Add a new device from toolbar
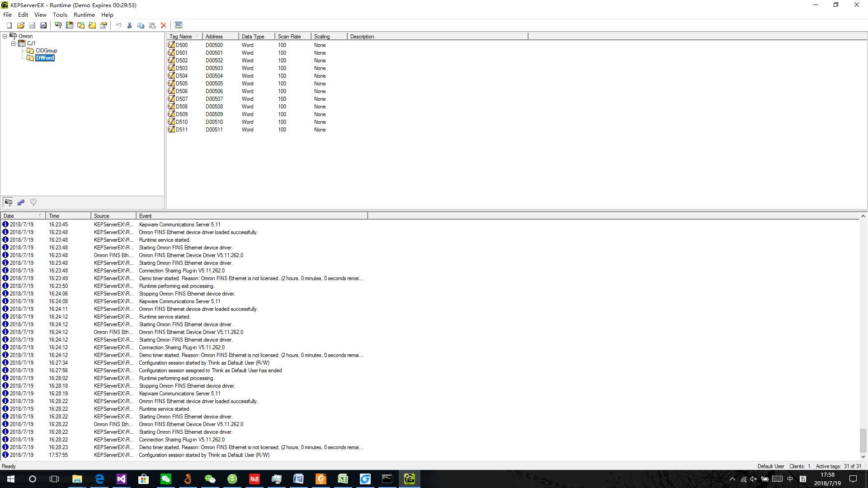Image resolution: width=868 pixels, height=488 pixels. (x=70, y=25)
